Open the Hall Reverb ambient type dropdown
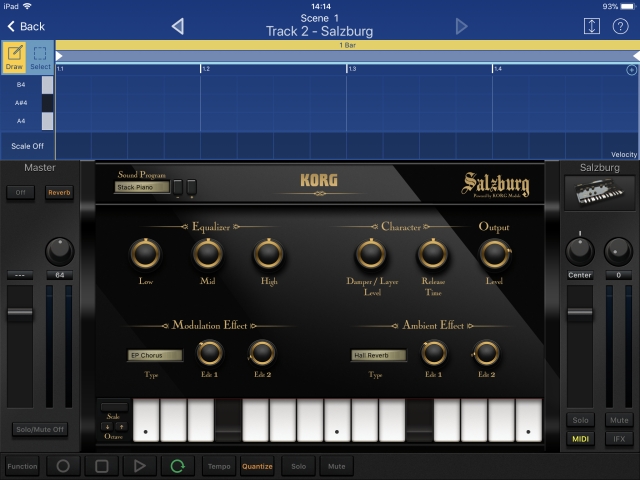Image resolution: width=640 pixels, height=480 pixels. (378, 355)
